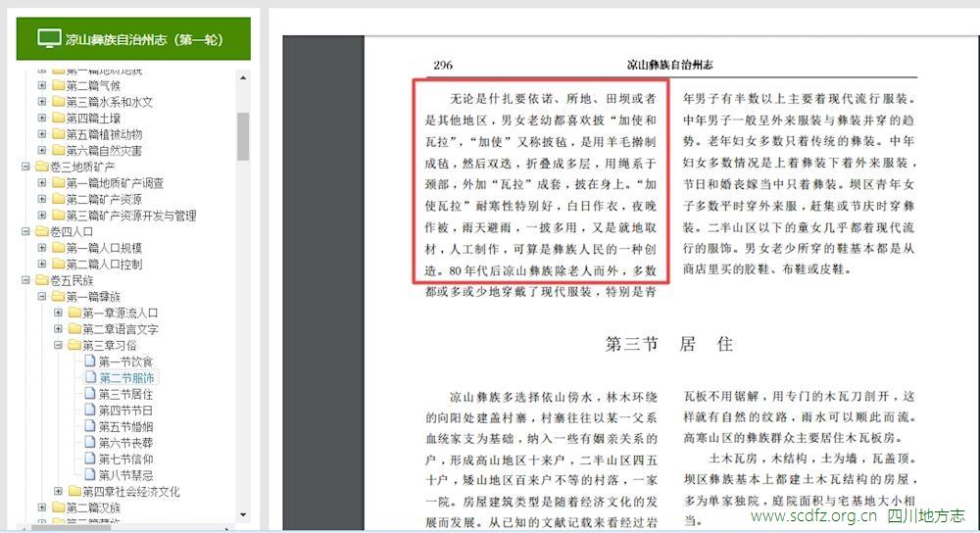Select 第六篇自然灾害 in the tree
This screenshot has width=980, height=533.
tap(104, 151)
